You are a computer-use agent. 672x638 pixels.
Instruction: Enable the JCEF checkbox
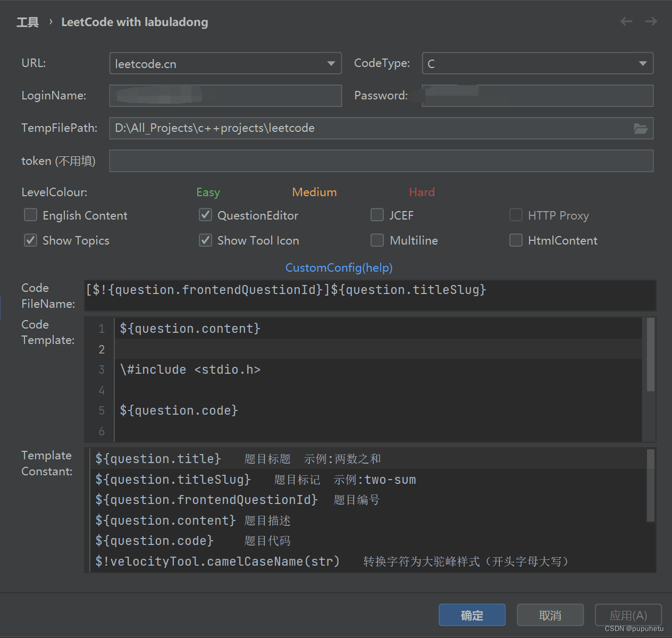(377, 215)
